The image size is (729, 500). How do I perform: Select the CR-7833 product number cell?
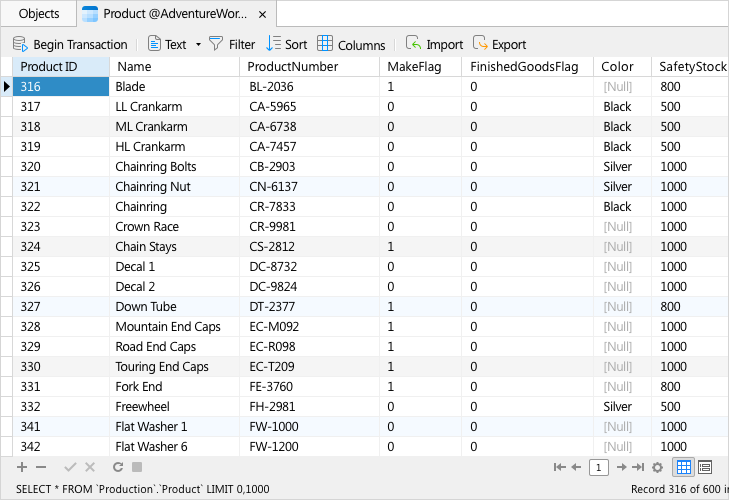[310, 207]
